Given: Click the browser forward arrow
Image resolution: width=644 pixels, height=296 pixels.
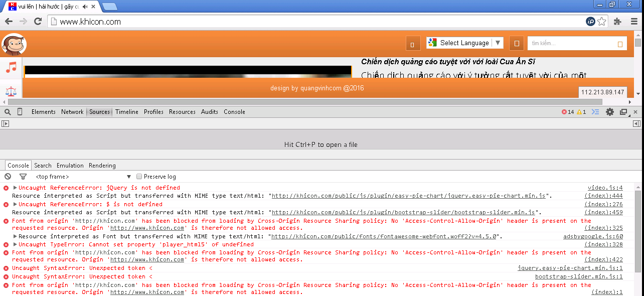Looking at the screenshot, I should point(23,22).
